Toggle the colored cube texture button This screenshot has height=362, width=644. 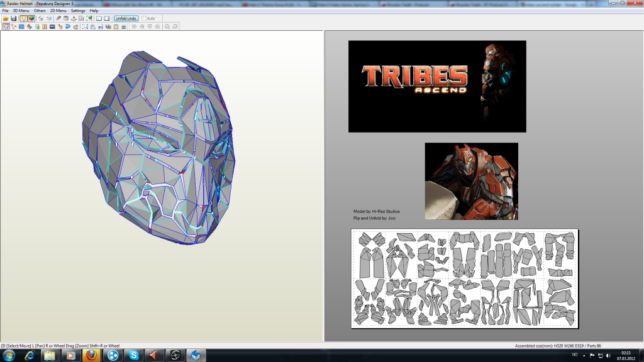click(31, 18)
